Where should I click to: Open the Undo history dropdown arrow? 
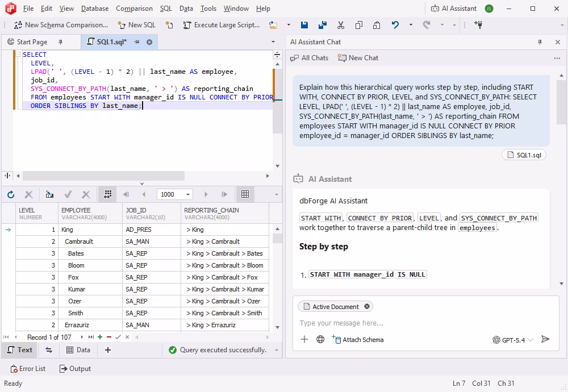click(411, 25)
